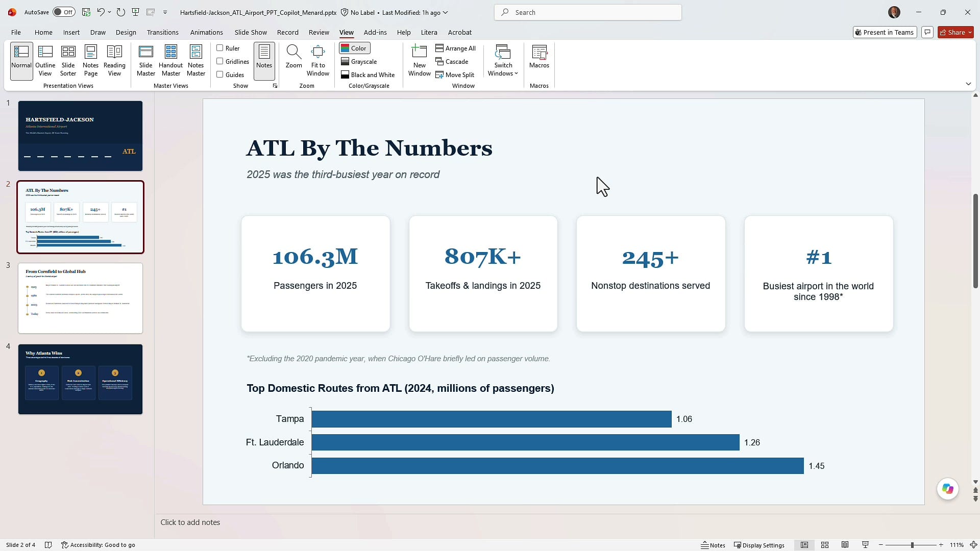This screenshot has height=551, width=980.
Task: Expand file info dropdown near Last Modified
Action: coord(445,12)
